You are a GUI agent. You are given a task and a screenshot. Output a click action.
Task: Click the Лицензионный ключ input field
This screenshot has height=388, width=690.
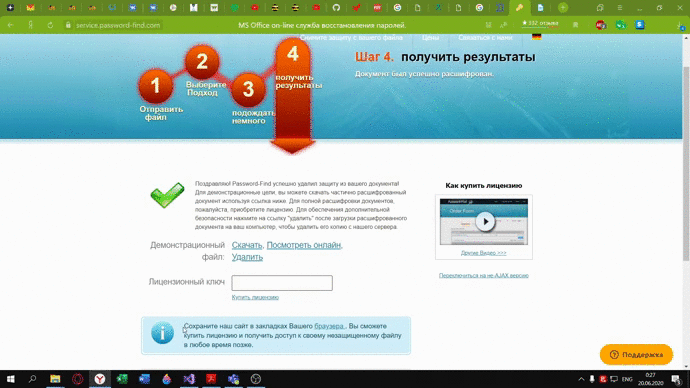[282, 283]
